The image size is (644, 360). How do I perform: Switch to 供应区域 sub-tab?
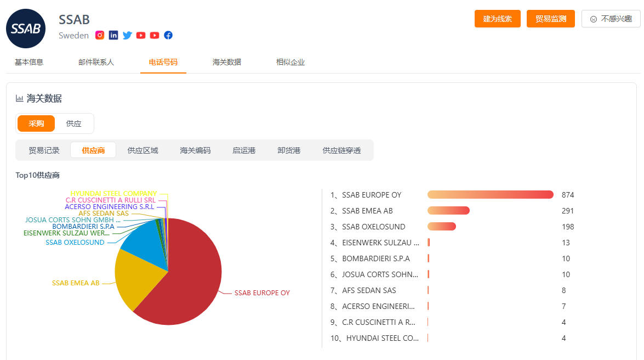143,150
